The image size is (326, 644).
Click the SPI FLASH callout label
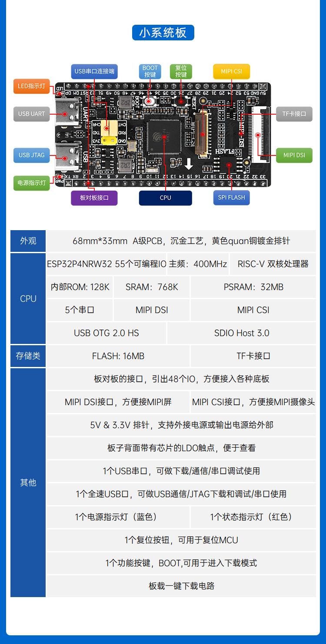pos(231,198)
